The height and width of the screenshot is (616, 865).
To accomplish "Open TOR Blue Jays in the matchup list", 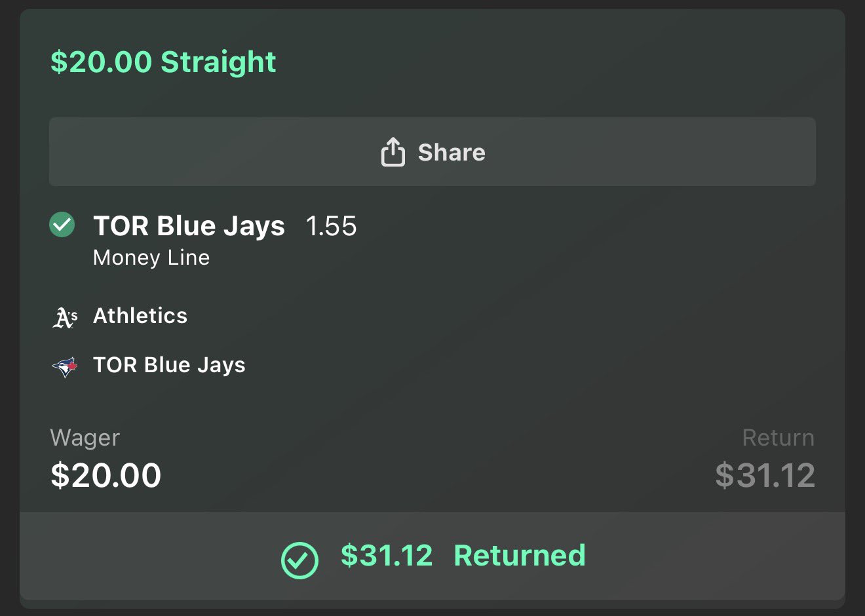I will (169, 365).
